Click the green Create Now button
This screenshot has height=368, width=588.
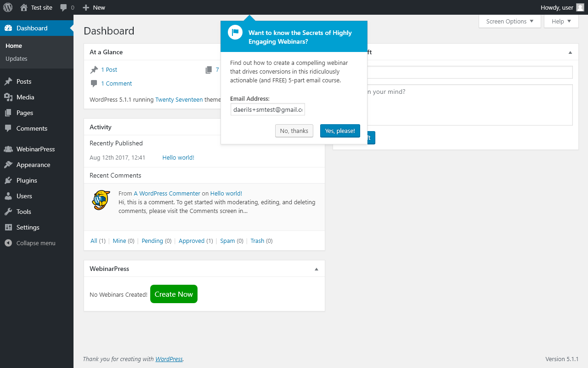[174, 294]
